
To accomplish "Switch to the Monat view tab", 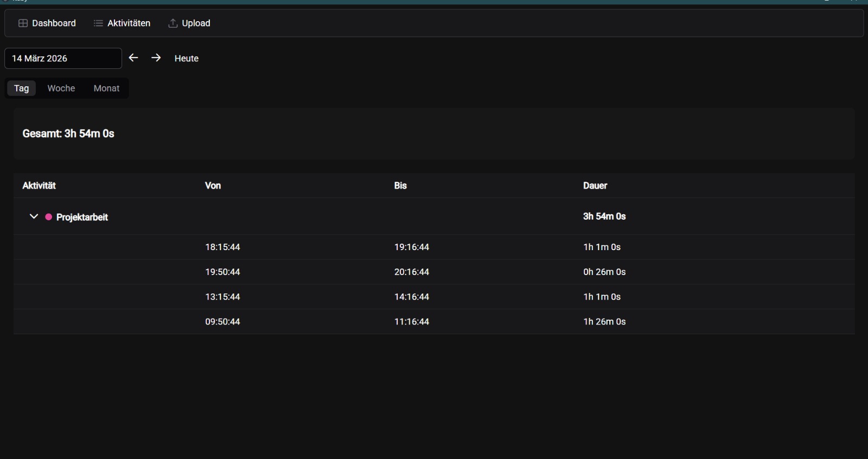I will (106, 88).
